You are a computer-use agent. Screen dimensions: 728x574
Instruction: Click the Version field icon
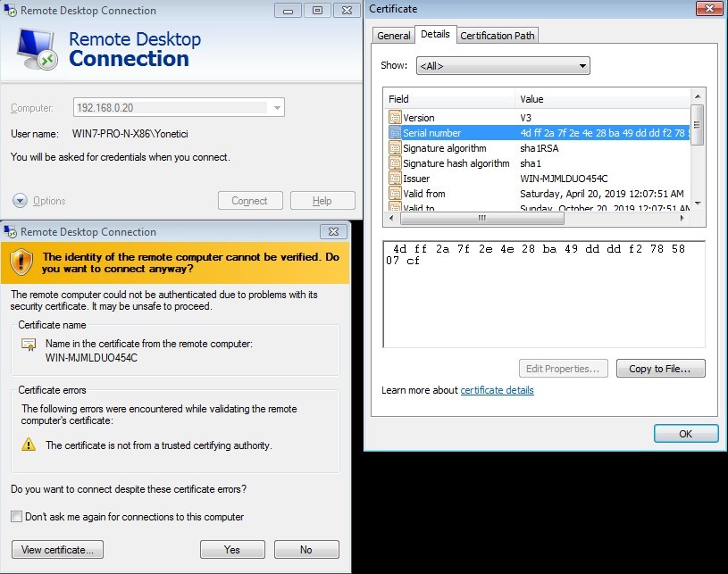pyautogui.click(x=395, y=118)
